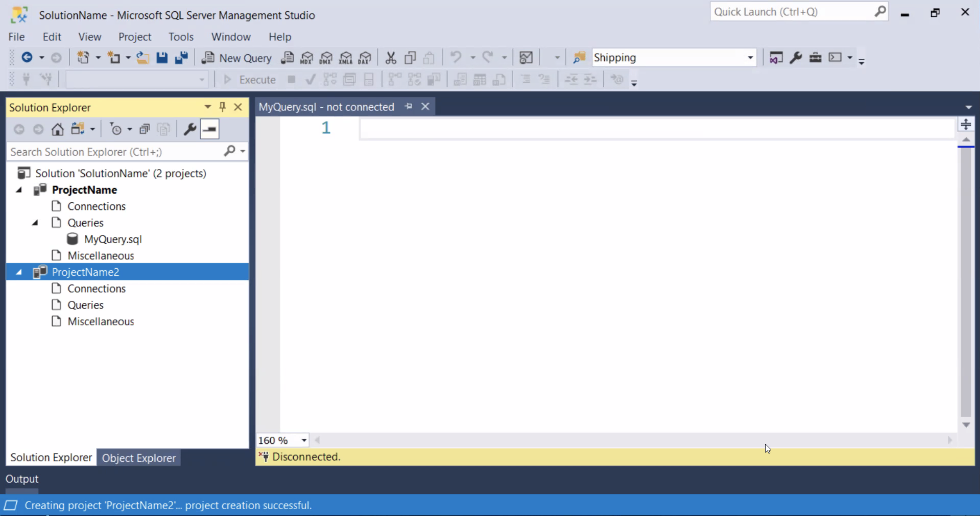Collapse the ProjectName2 tree node
The width and height of the screenshot is (980, 516).
(19, 272)
